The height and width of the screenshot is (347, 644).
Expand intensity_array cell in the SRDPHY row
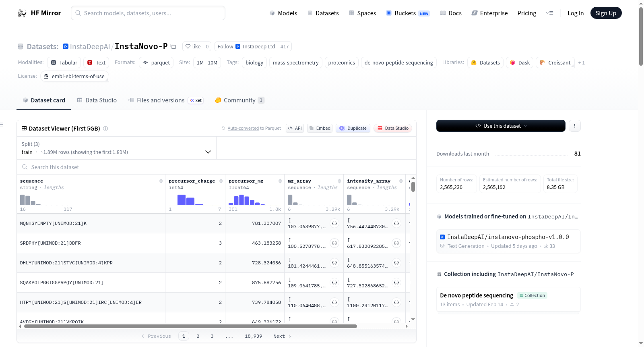[396, 243]
